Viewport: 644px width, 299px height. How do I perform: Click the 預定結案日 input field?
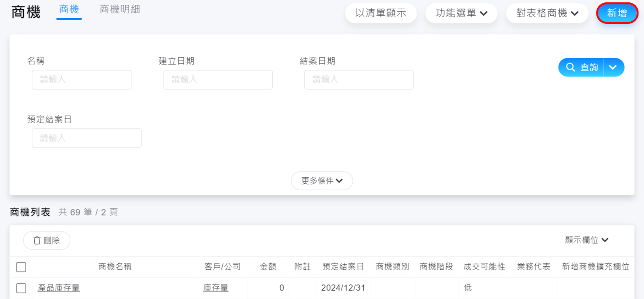coord(87,138)
